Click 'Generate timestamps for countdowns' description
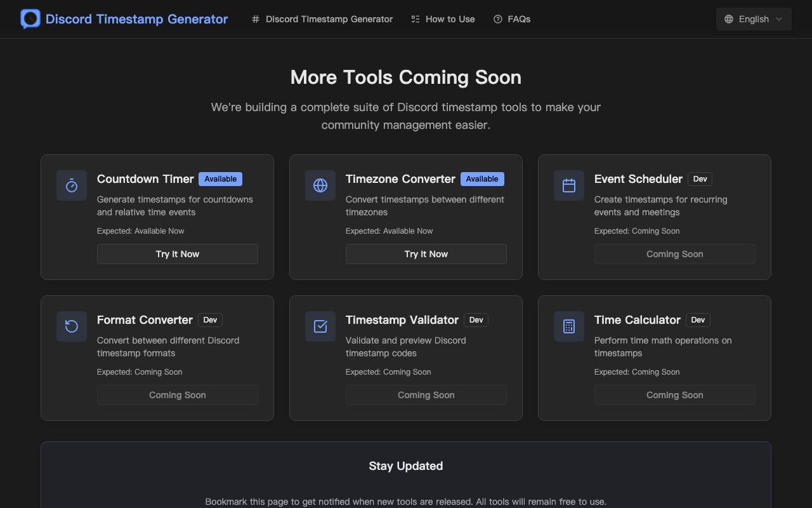This screenshot has height=508, width=812. click(x=175, y=206)
